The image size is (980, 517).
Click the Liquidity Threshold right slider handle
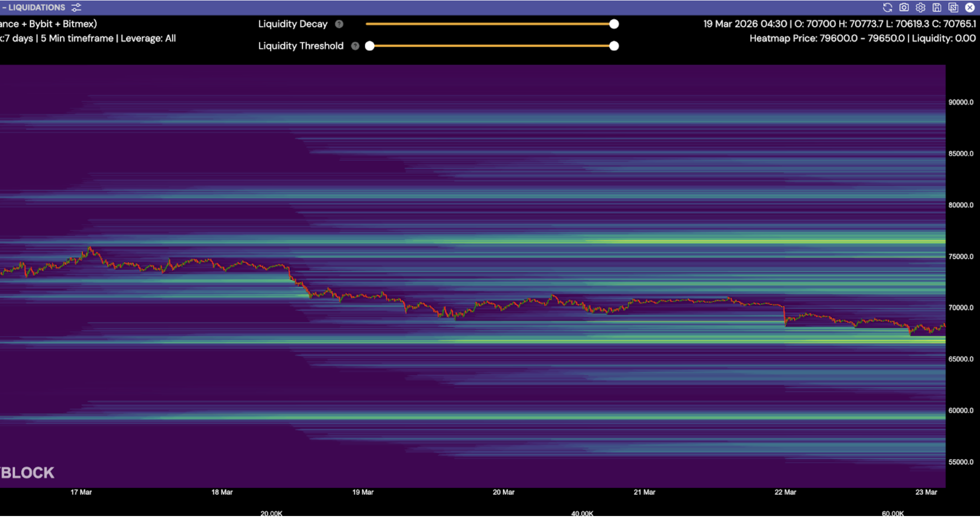(x=614, y=46)
